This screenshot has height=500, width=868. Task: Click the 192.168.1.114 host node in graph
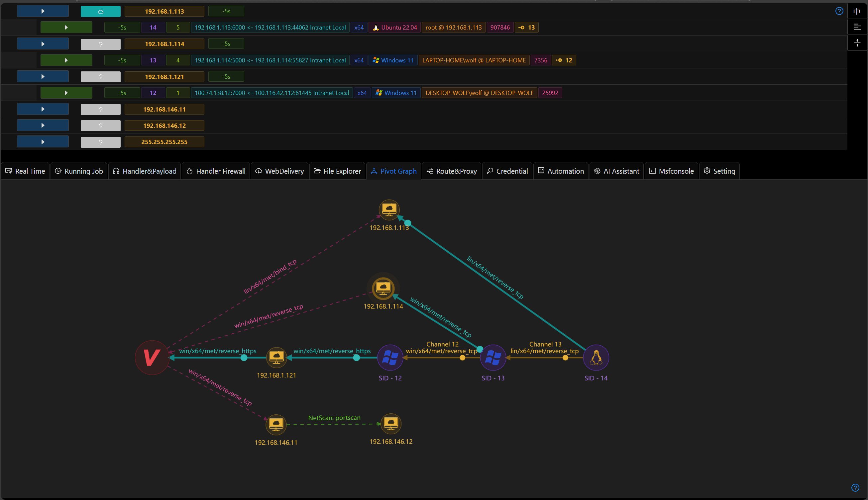click(383, 289)
